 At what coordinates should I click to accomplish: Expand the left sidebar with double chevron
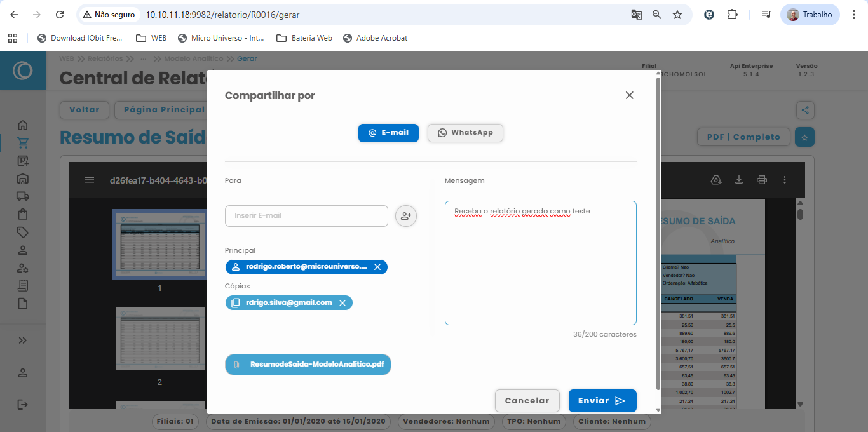(23, 341)
